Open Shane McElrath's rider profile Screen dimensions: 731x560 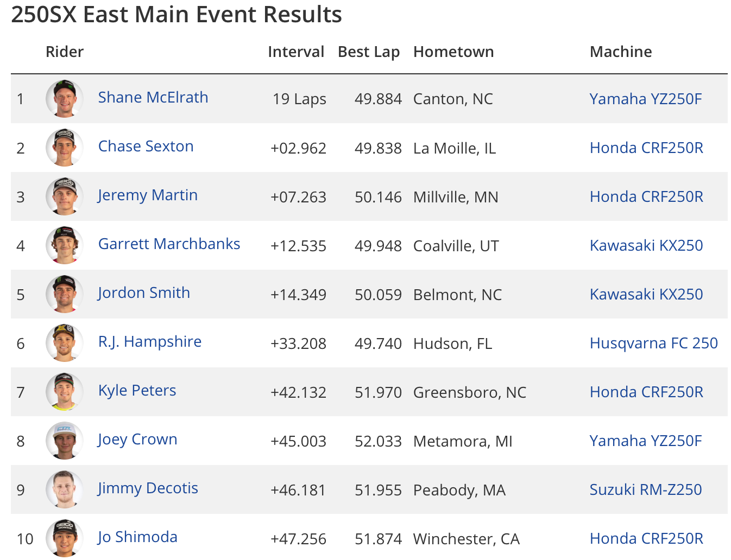tap(153, 98)
